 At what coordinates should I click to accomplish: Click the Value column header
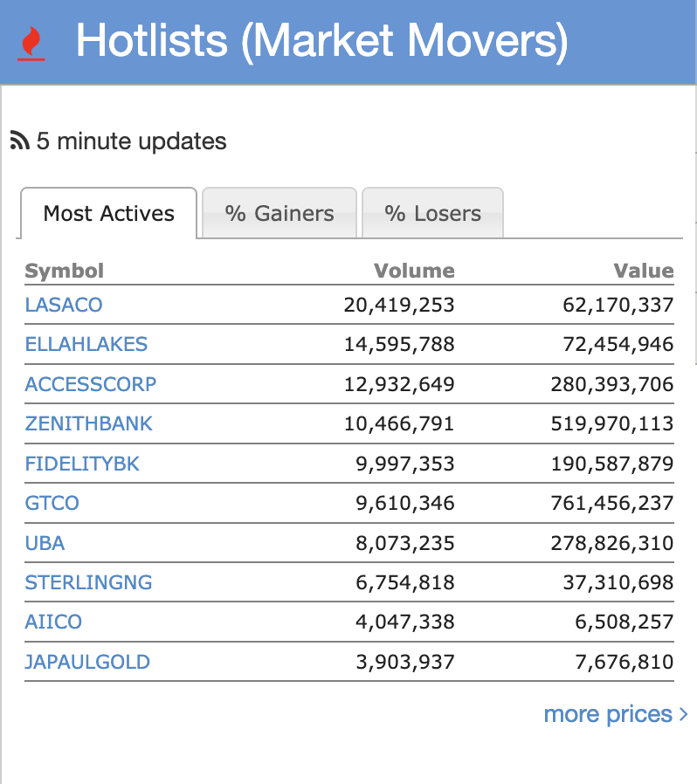[644, 271]
